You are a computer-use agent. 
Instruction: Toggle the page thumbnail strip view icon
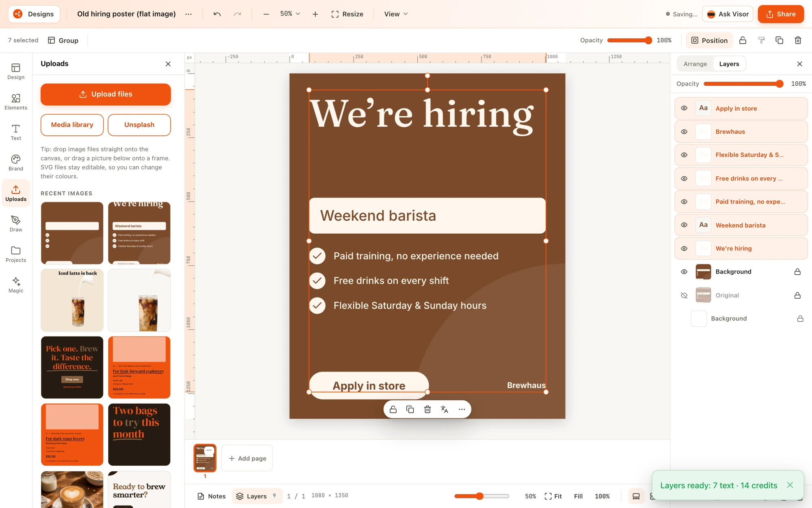click(x=636, y=496)
